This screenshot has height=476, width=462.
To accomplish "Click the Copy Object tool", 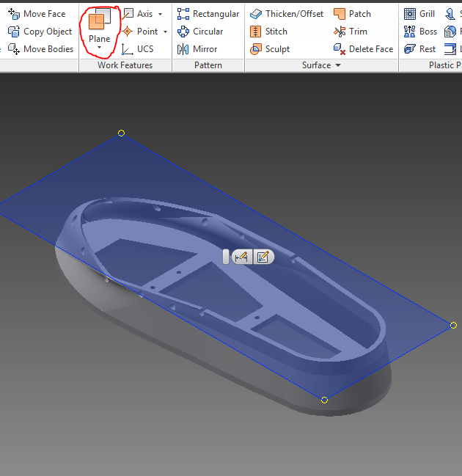I will point(40,32).
